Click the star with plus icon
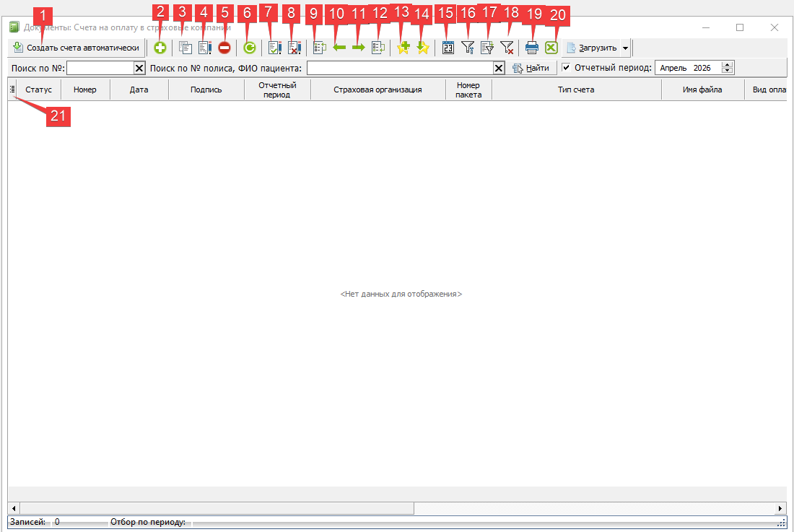The width and height of the screenshot is (794, 532). [x=403, y=48]
